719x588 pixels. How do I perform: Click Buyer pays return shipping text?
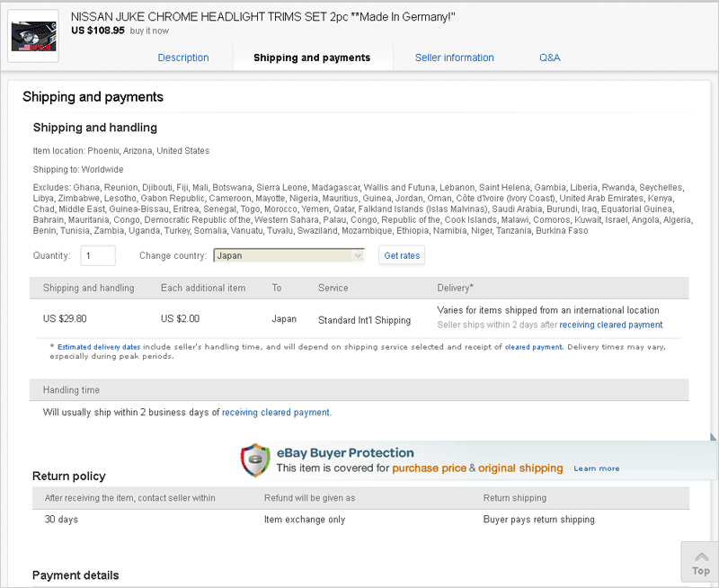point(538,520)
